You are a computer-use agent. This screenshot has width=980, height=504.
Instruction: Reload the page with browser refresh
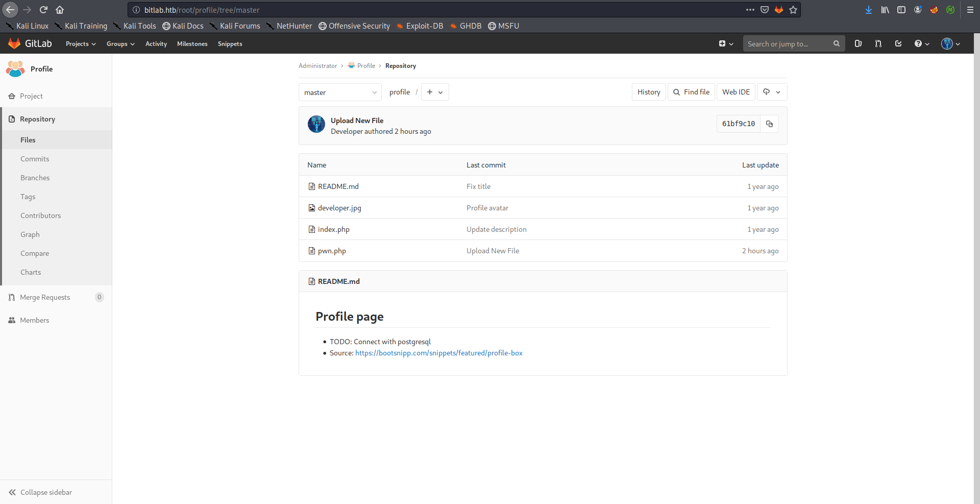click(x=43, y=10)
